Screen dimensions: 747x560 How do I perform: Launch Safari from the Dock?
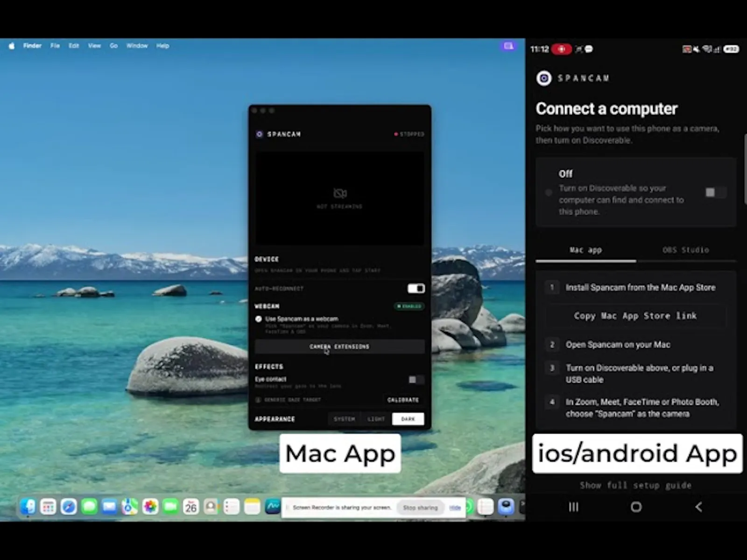click(69, 506)
